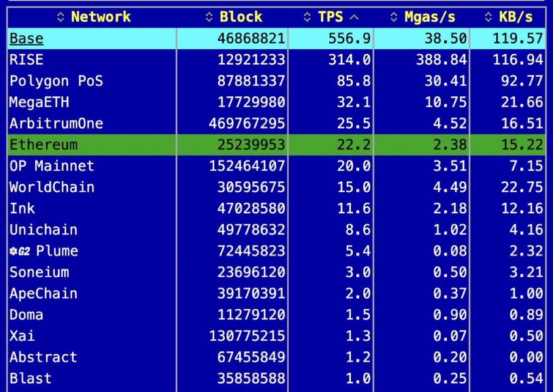Click RISE KB/s value 116.94

(518, 60)
